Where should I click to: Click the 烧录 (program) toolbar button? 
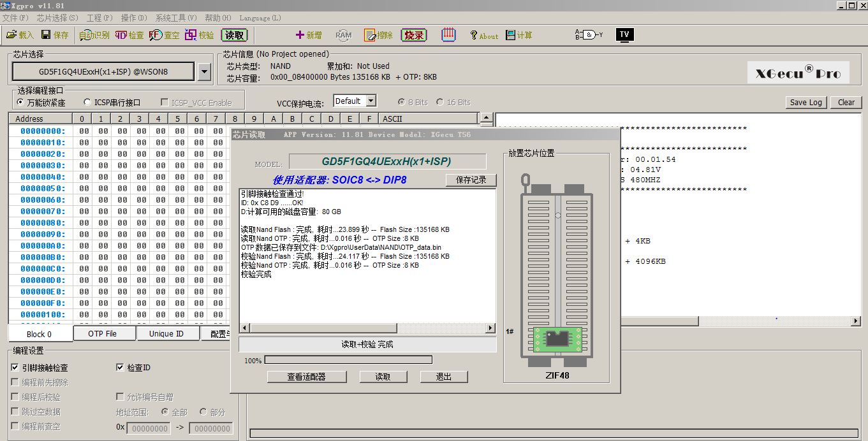[x=413, y=35]
